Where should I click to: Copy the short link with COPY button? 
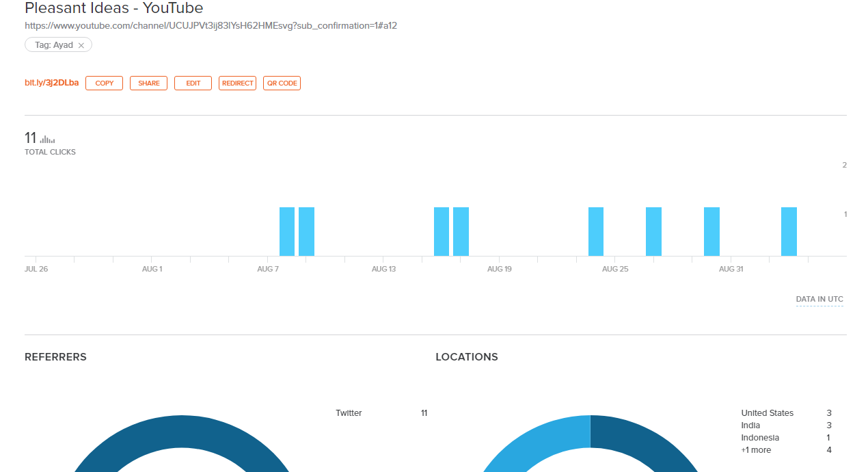coord(105,83)
